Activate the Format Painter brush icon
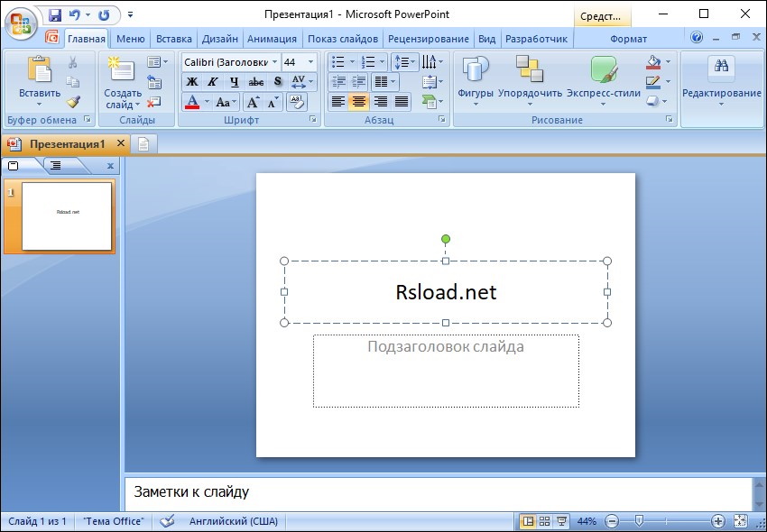 (x=73, y=102)
